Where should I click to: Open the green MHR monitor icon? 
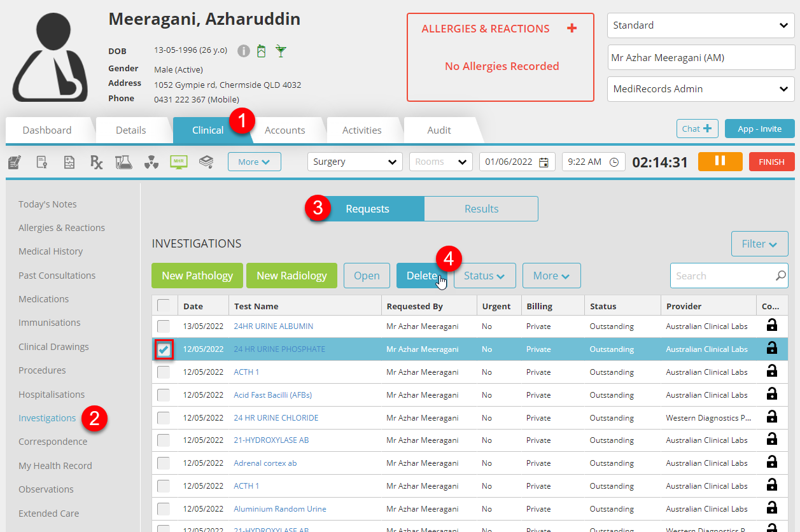pos(178,162)
